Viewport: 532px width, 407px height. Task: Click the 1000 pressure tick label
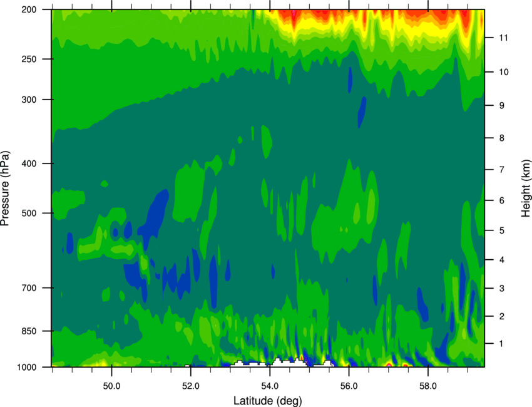(x=26, y=367)
